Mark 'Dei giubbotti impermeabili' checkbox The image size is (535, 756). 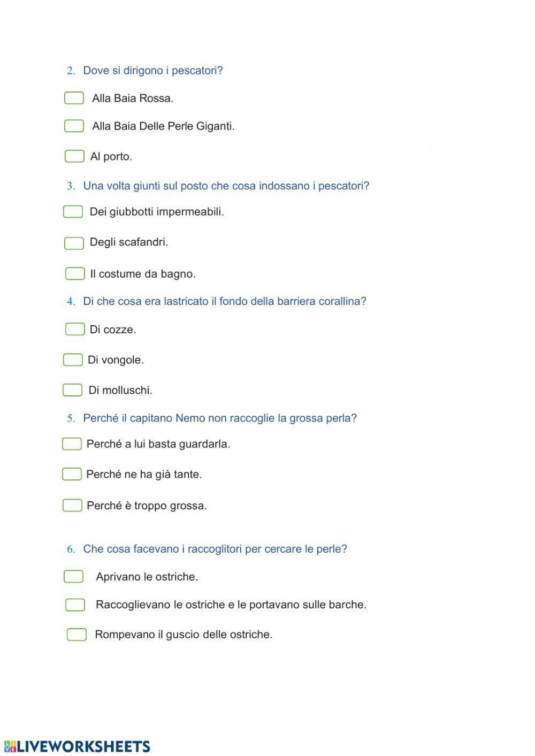coord(73,211)
